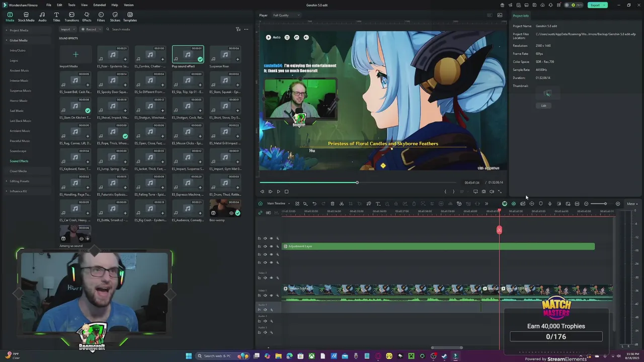Open the Effects panel icon

coord(87,17)
